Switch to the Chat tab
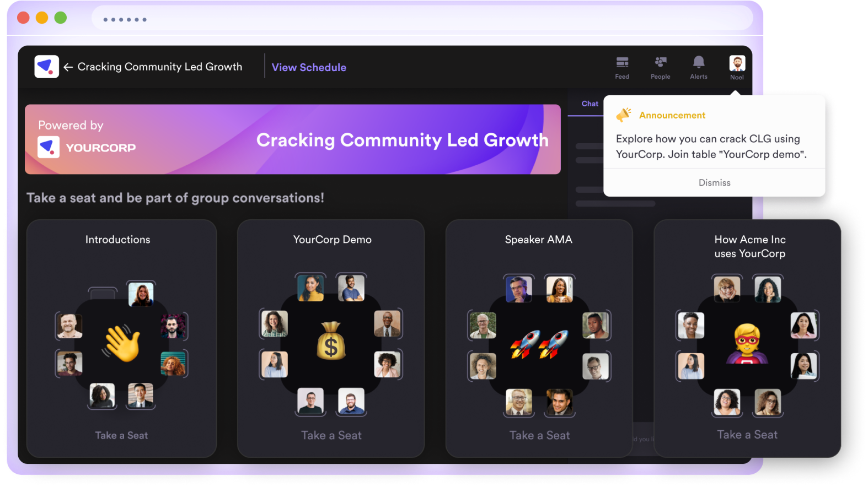The width and height of the screenshot is (868, 487). (590, 104)
